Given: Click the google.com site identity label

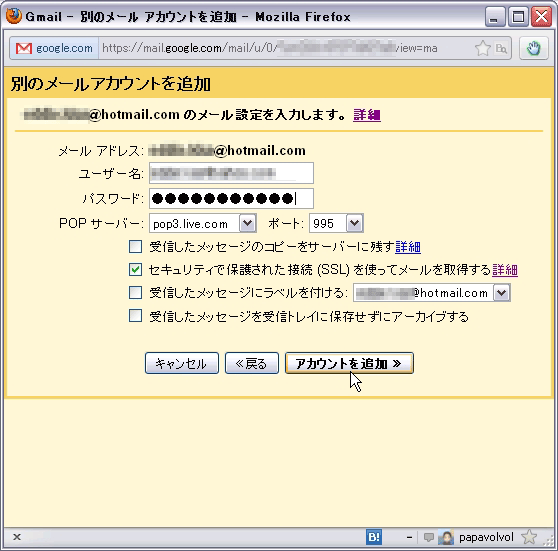Looking at the screenshot, I should pyautogui.click(x=64, y=48).
